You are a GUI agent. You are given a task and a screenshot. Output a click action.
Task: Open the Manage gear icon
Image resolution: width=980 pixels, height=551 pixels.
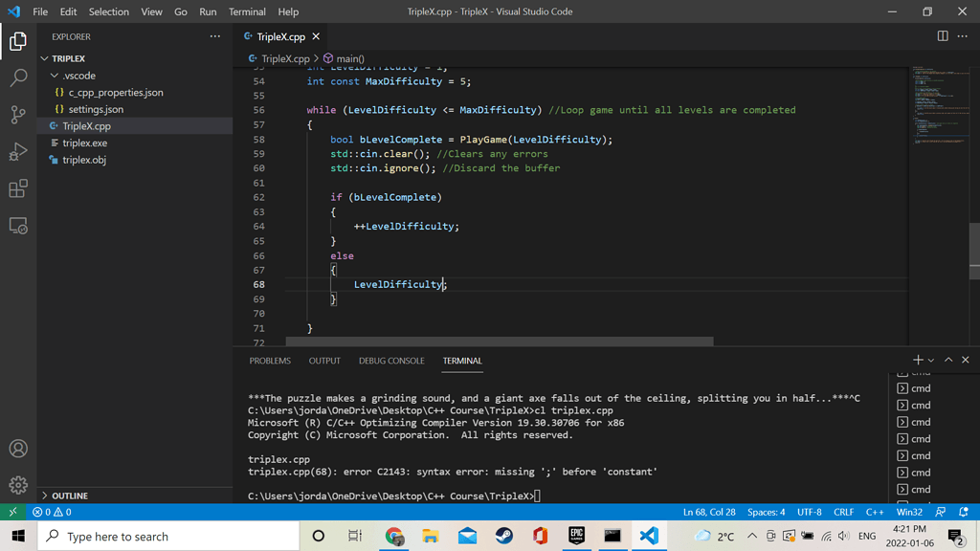pos(17,485)
